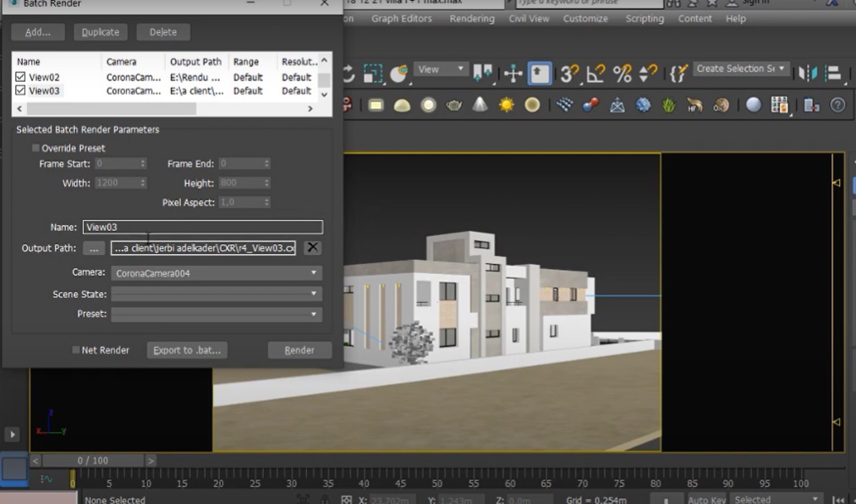856x504 pixels.
Task: Click the Output Path browse '...' button
Action: click(94, 248)
